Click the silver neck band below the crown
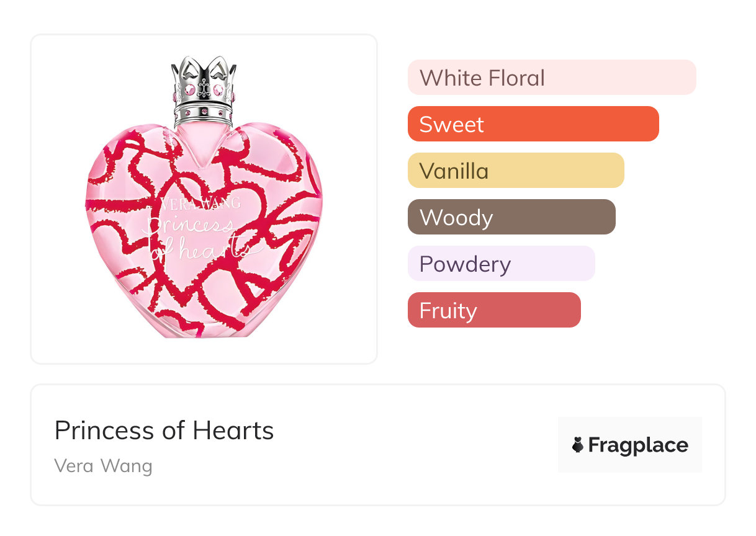The height and width of the screenshot is (536, 756). (204, 112)
